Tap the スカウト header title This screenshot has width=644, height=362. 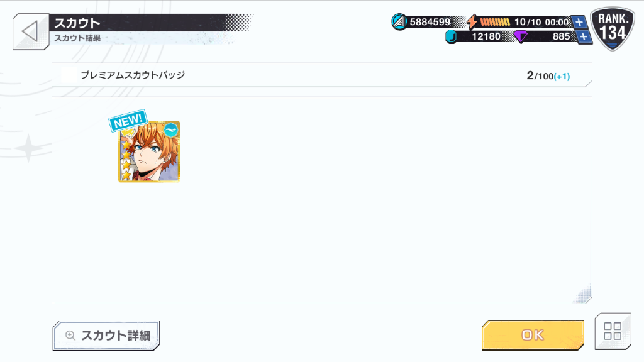77,23
